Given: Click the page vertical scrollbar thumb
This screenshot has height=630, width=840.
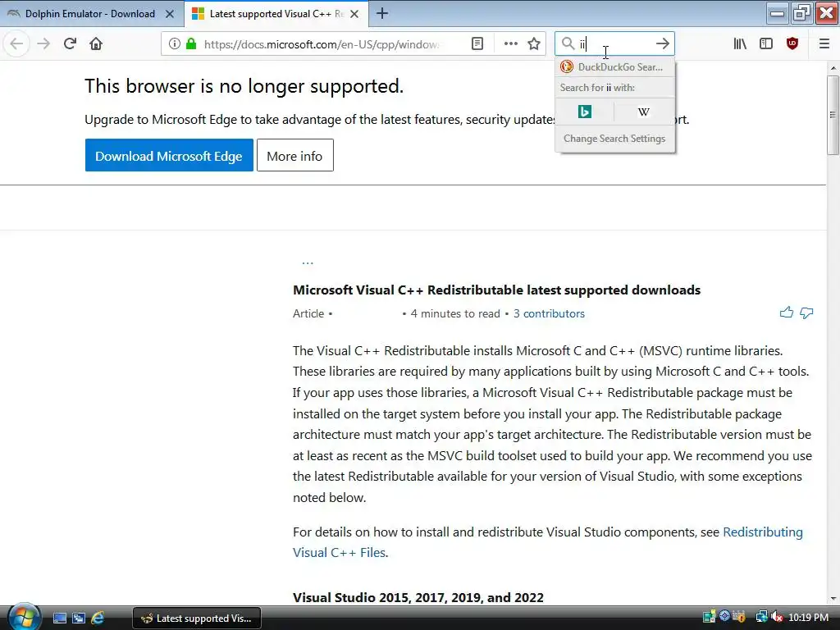Looking at the screenshot, I should click(x=833, y=115).
